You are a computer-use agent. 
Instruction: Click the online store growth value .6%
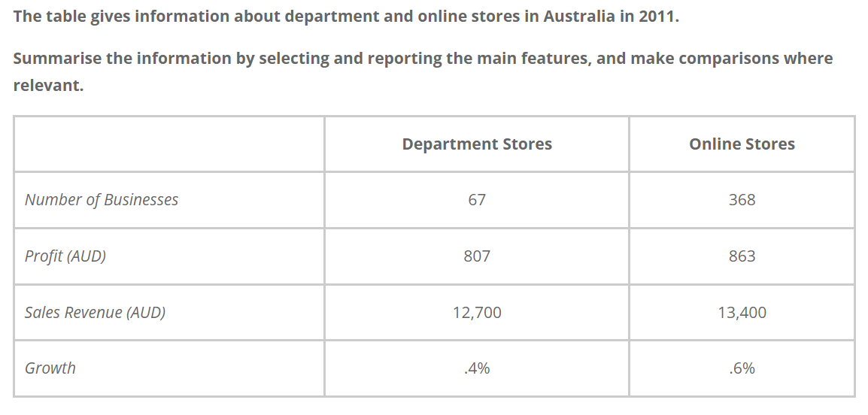(x=742, y=368)
